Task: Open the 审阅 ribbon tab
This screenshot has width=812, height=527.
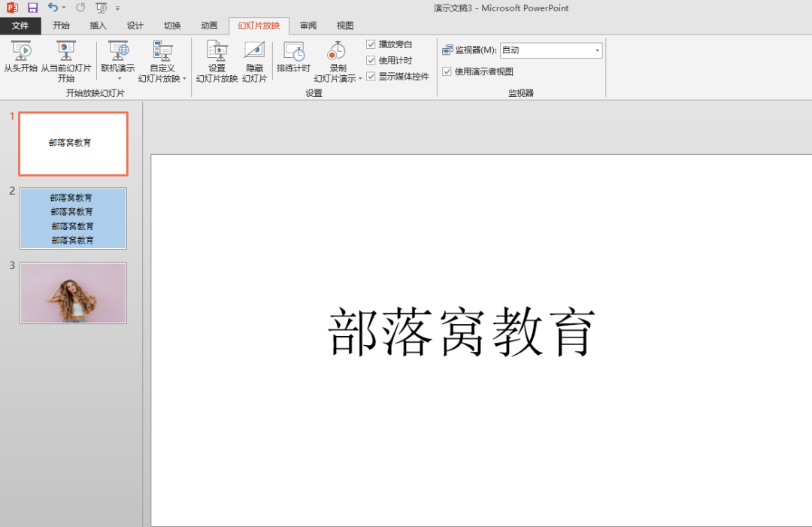Action: pos(308,25)
